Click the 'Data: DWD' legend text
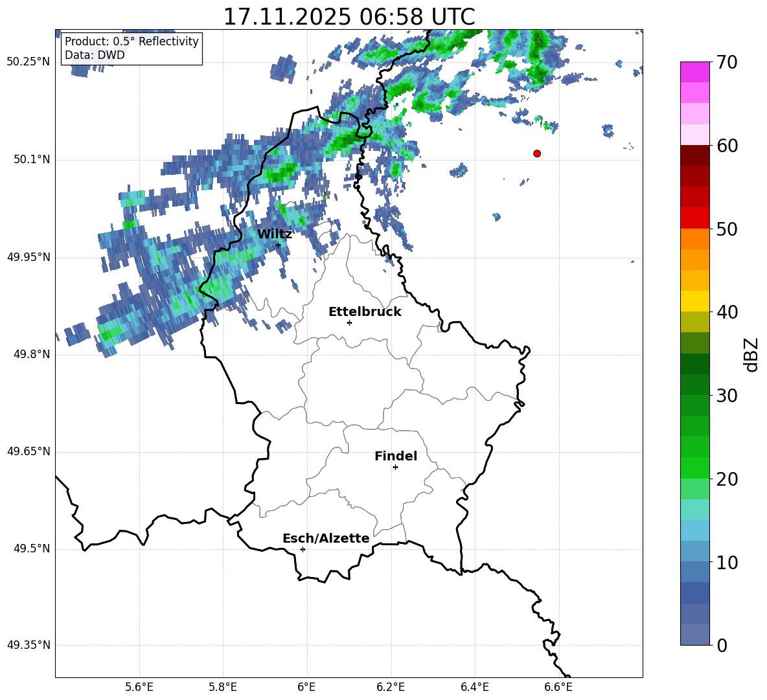767x700 pixels. [x=95, y=55]
